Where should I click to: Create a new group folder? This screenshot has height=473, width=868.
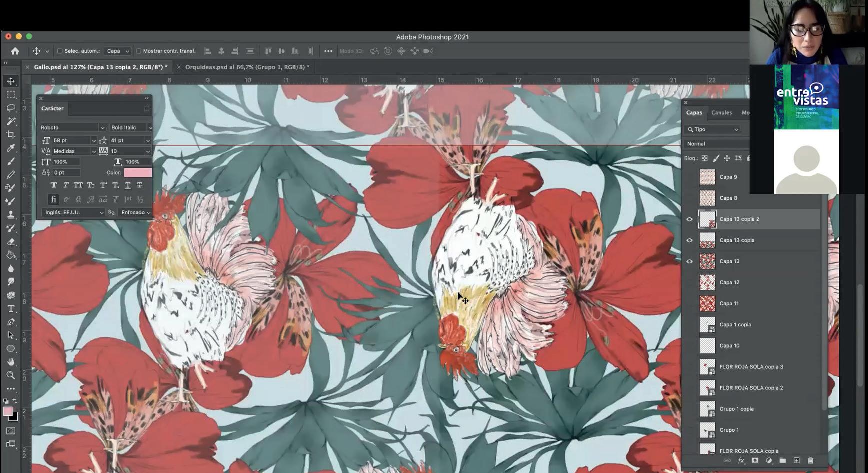tap(783, 460)
